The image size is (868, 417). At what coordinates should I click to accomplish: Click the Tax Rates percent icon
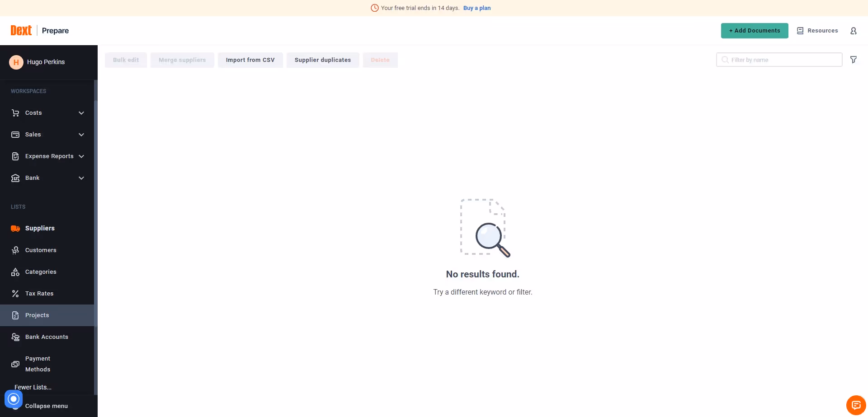tap(15, 294)
